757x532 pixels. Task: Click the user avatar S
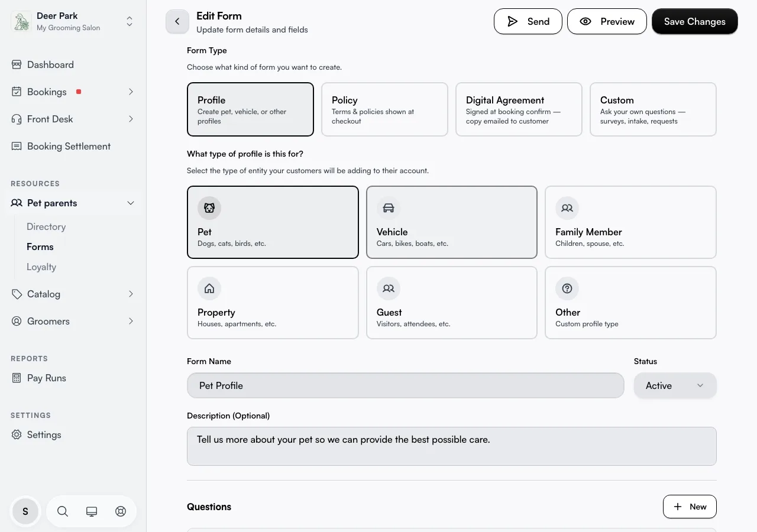[25, 511]
